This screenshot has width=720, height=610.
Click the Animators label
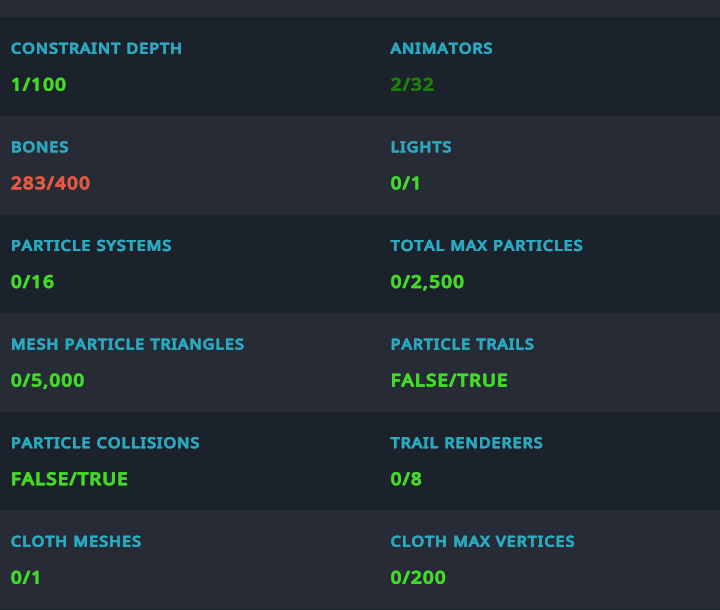point(441,48)
